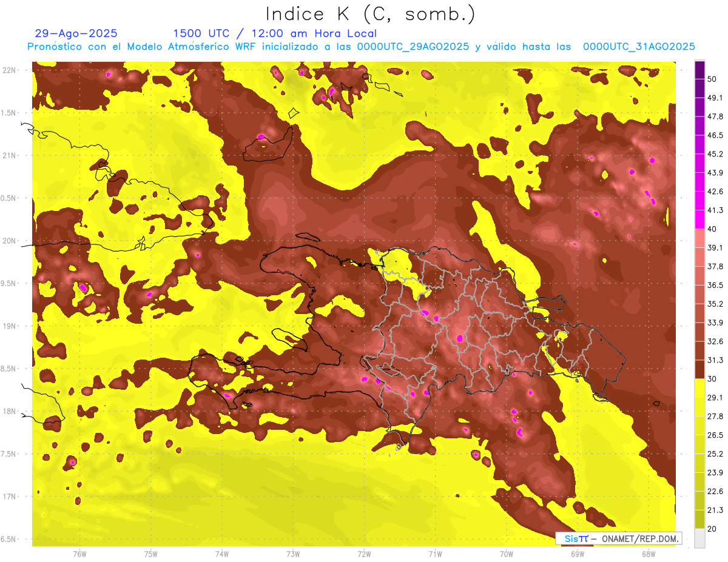Click the "69W" longitude label
728x562 pixels.
point(578,554)
